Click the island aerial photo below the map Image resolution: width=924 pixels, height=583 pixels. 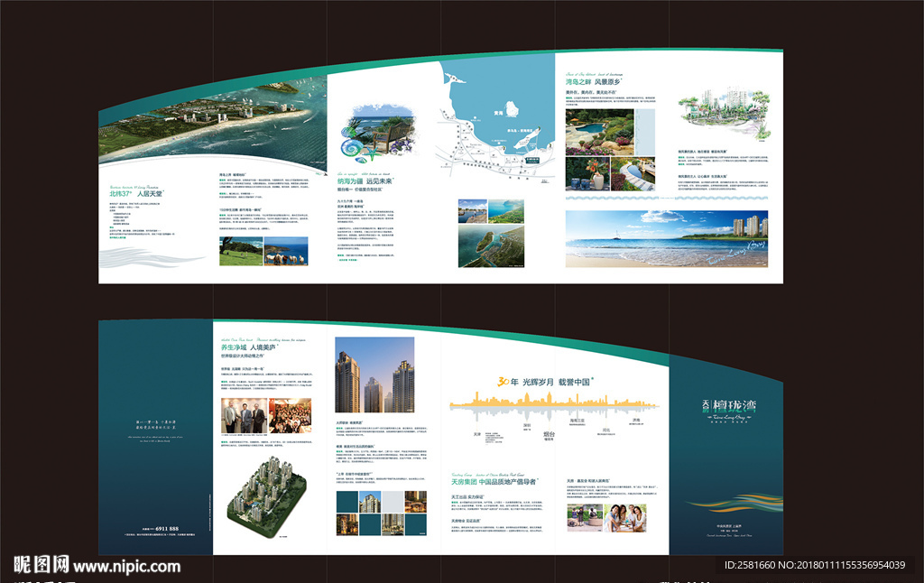click(x=491, y=246)
